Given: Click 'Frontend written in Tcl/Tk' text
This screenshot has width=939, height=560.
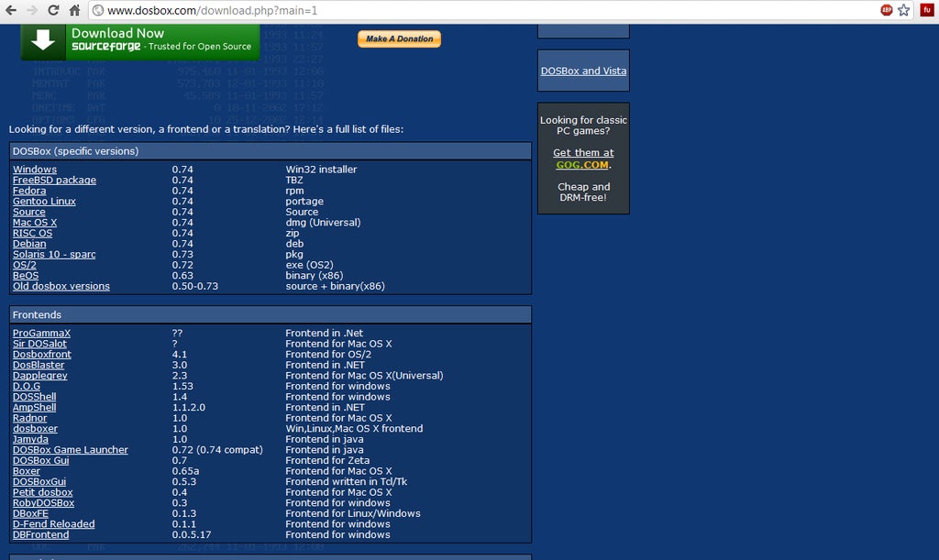Looking at the screenshot, I should tap(346, 481).
